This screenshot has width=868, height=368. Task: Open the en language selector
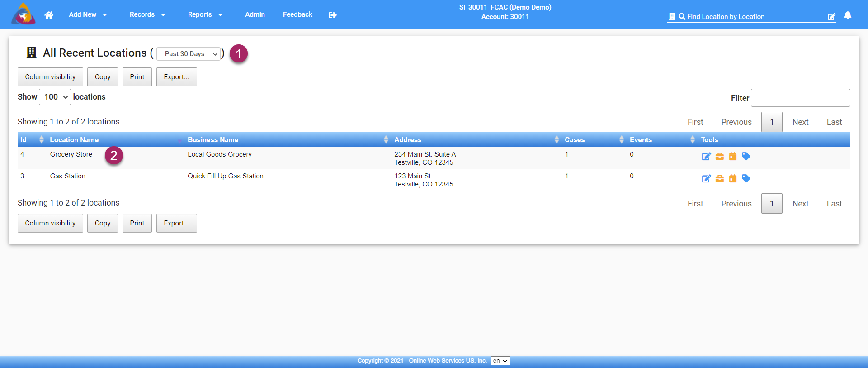tap(500, 361)
